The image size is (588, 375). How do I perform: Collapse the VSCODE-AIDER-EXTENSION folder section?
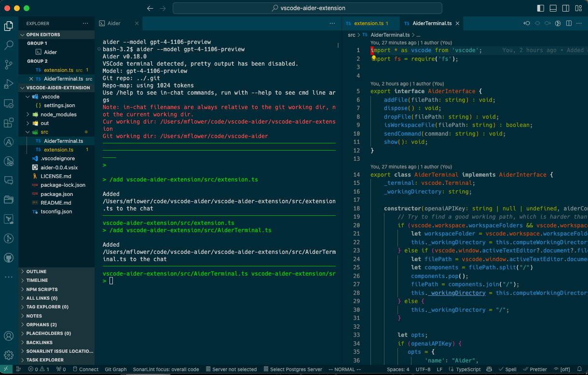56,88
